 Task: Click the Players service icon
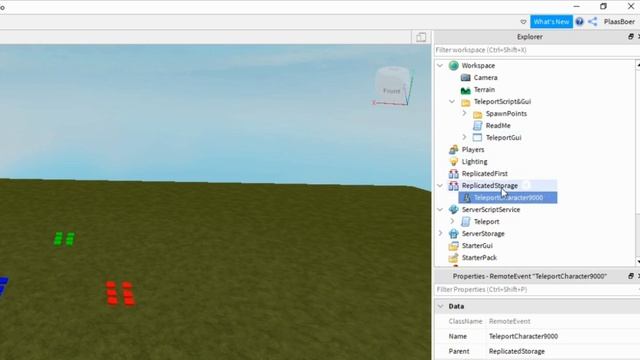453,150
